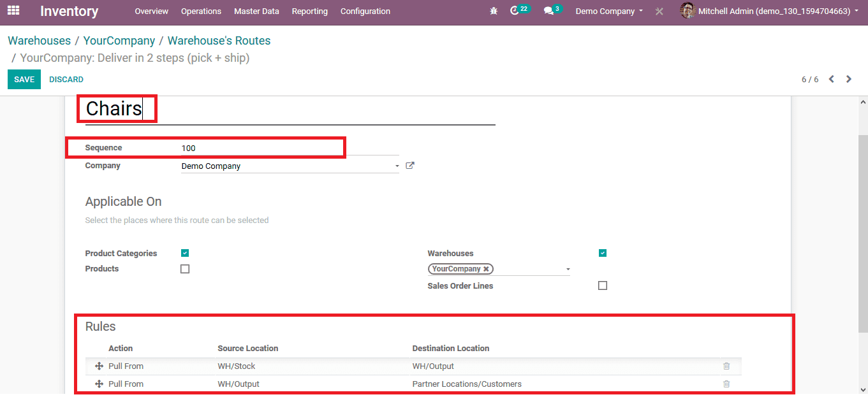The image size is (868, 397).
Task: Go to the YourCompany breadcrumb
Action: pyautogui.click(x=119, y=41)
